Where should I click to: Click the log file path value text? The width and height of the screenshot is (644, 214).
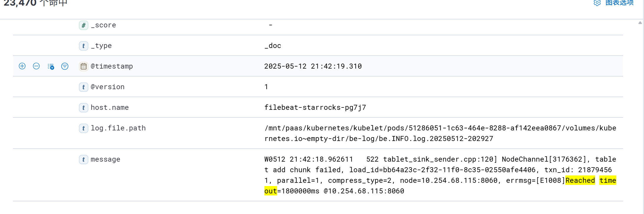click(x=440, y=133)
